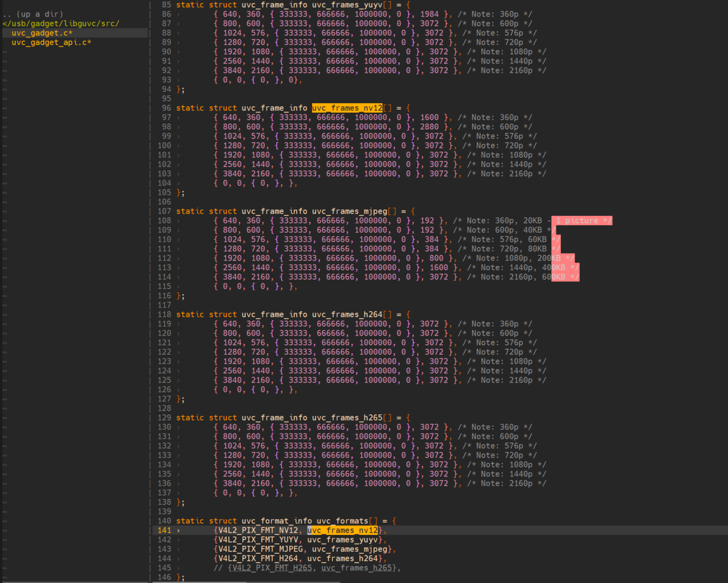
Task: Click the value 384 on line 110
Action: (432, 239)
